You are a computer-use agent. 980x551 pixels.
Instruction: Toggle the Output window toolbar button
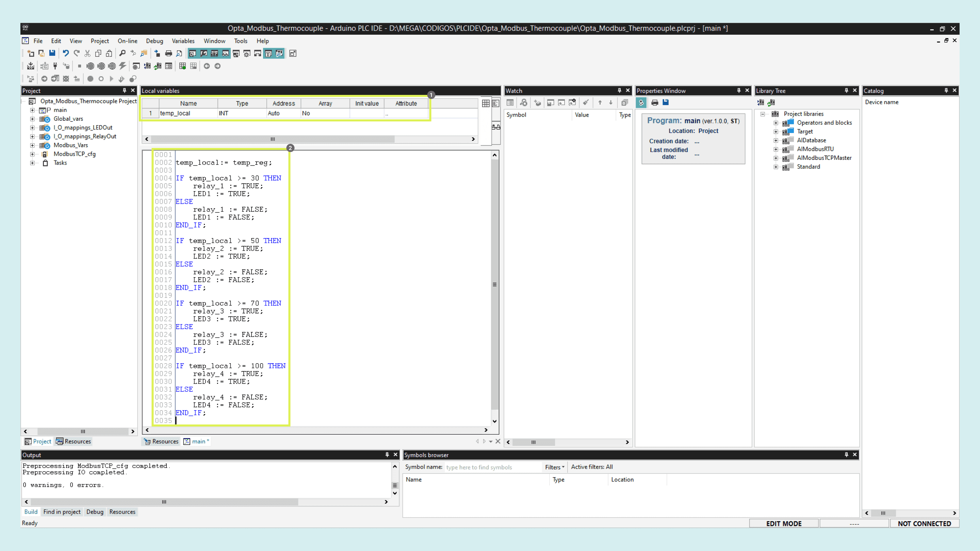(203, 53)
